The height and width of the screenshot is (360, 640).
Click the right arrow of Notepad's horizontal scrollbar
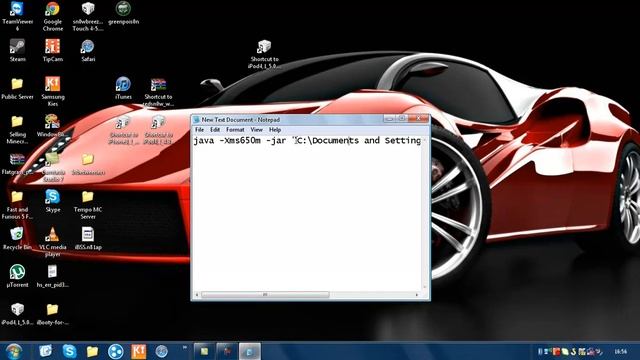tap(417, 294)
